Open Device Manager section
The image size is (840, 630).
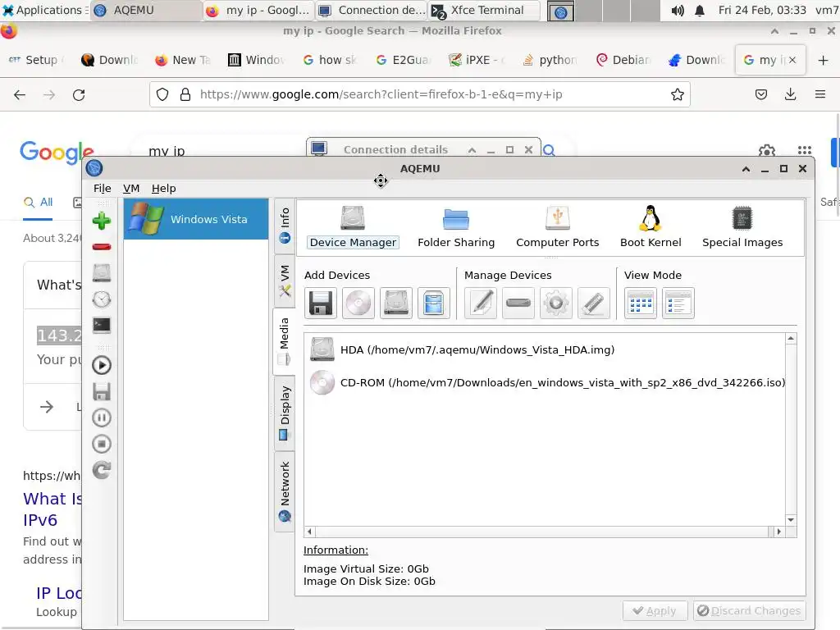(x=353, y=228)
